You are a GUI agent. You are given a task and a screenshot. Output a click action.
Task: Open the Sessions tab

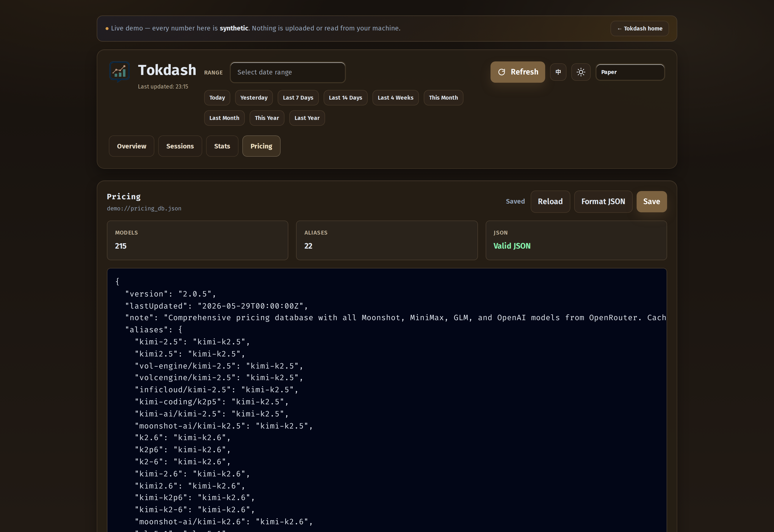pos(180,146)
